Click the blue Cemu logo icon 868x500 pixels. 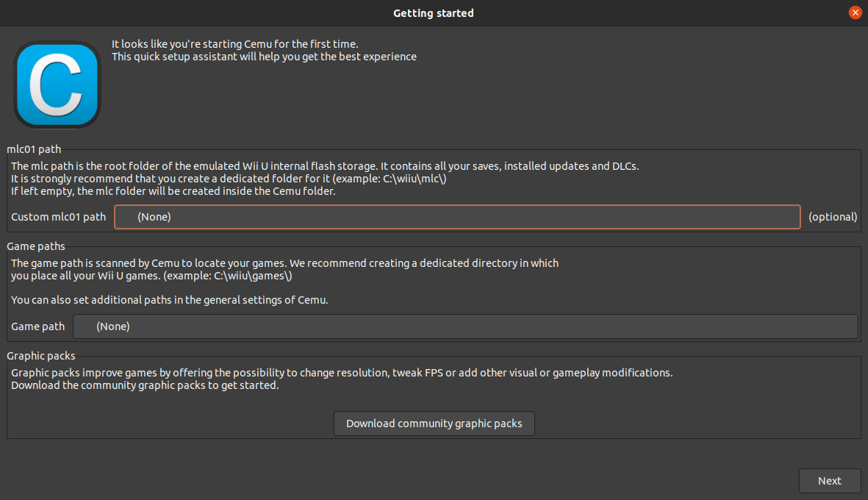[57, 85]
